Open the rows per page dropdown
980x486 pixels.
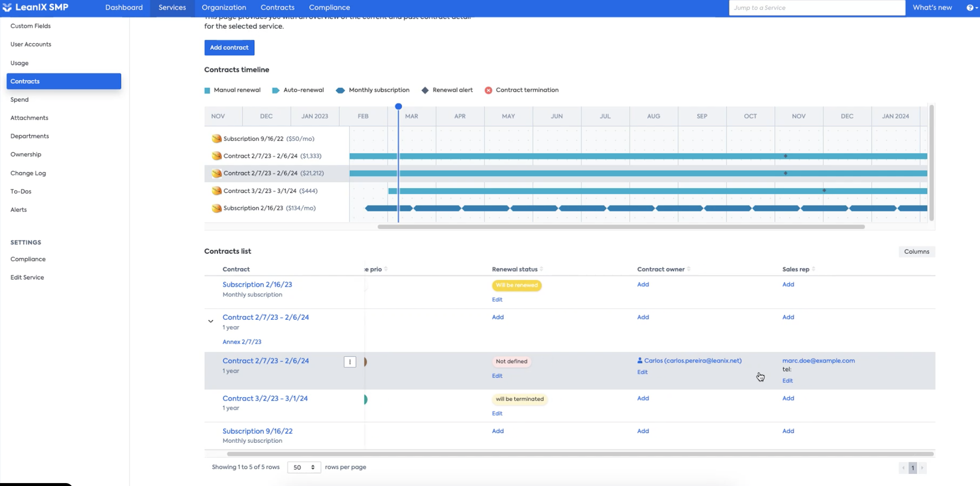coord(304,468)
